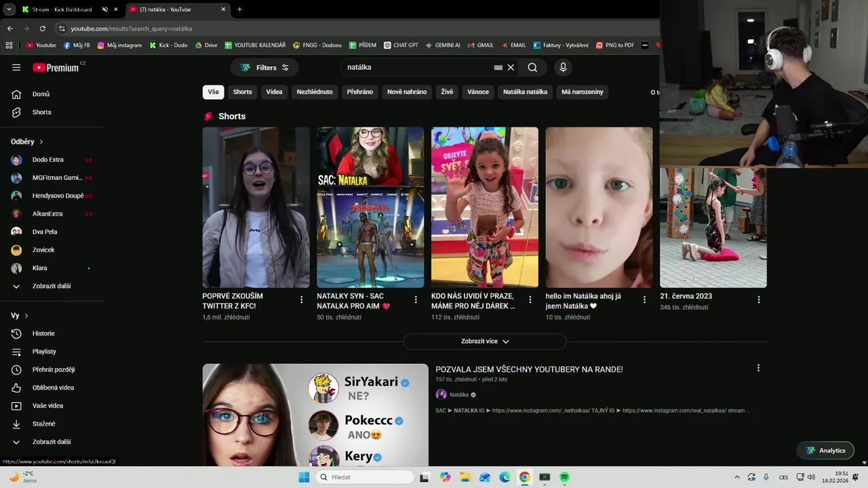The image size is (868, 488).
Task: Select the Vánoce filter chip
Action: 478,91
